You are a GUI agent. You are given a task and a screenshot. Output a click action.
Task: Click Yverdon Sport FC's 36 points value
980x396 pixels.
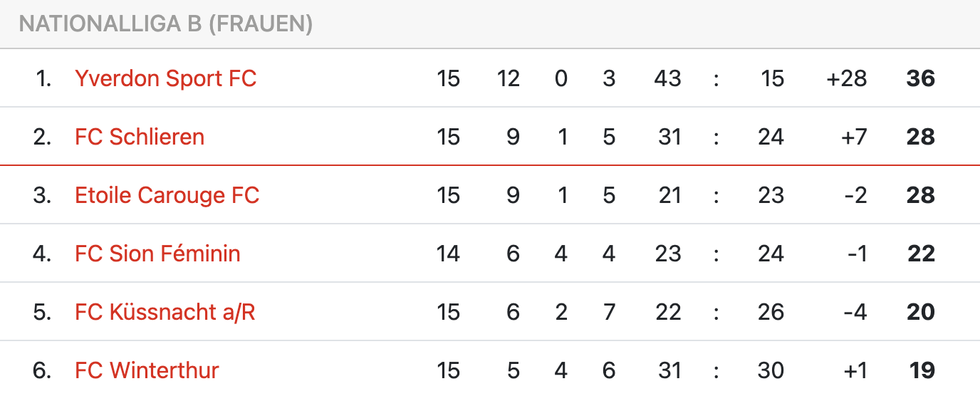coord(920,78)
